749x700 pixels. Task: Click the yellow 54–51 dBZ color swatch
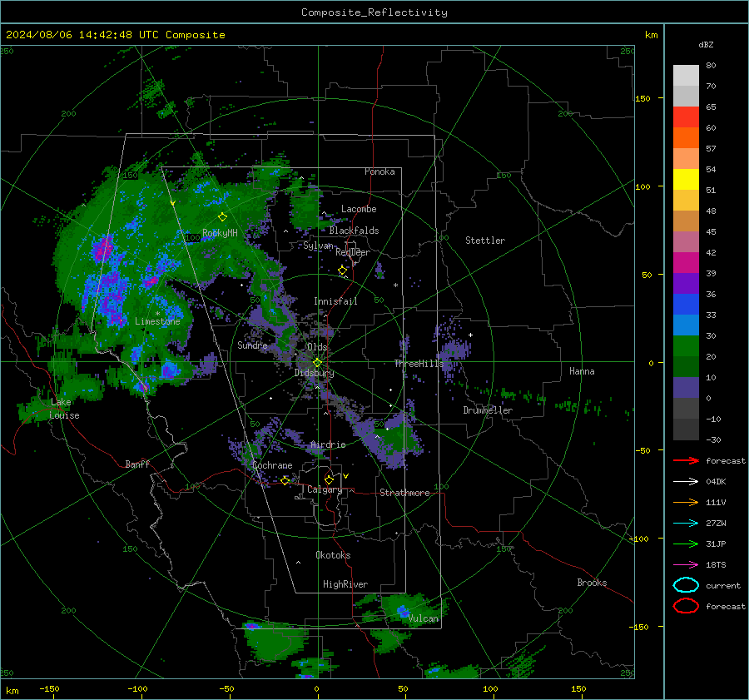click(686, 180)
